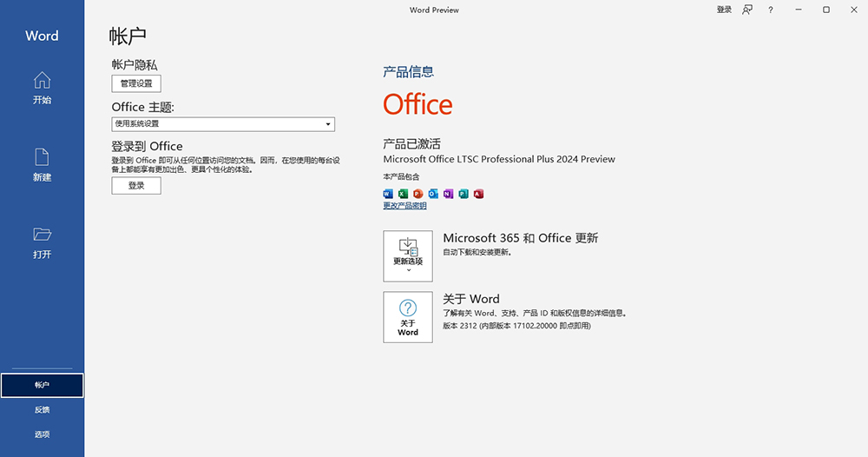Click the Excel app icon in product list
Image resolution: width=868 pixels, height=457 pixels.
tap(403, 194)
